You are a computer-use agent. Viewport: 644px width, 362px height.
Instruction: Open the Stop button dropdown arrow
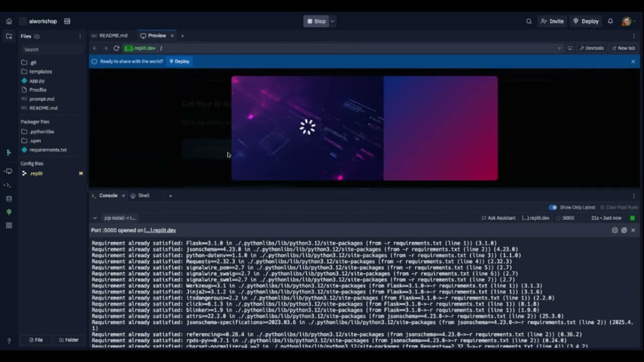coord(332,21)
